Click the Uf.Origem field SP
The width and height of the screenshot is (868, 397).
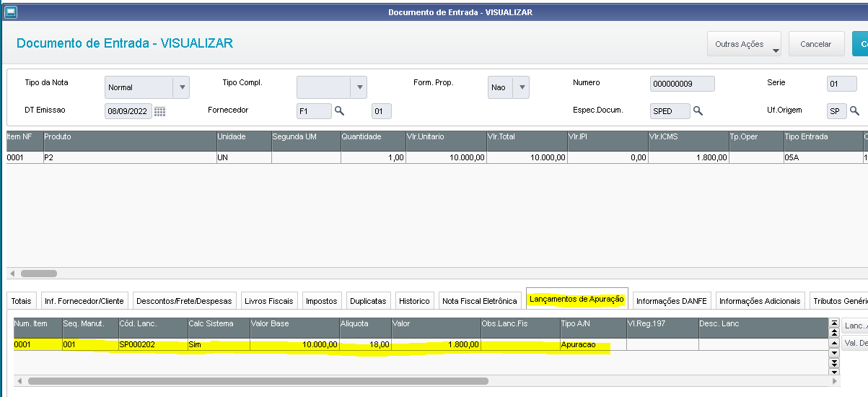coord(837,111)
